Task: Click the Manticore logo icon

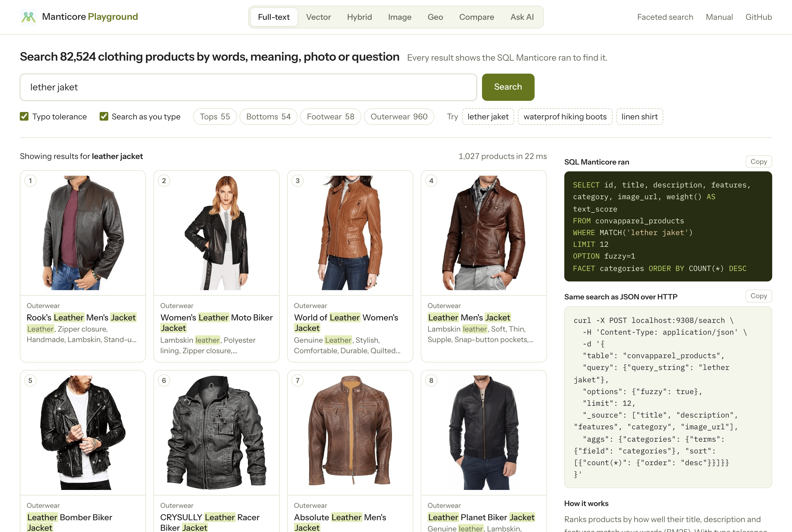Action: [28, 17]
